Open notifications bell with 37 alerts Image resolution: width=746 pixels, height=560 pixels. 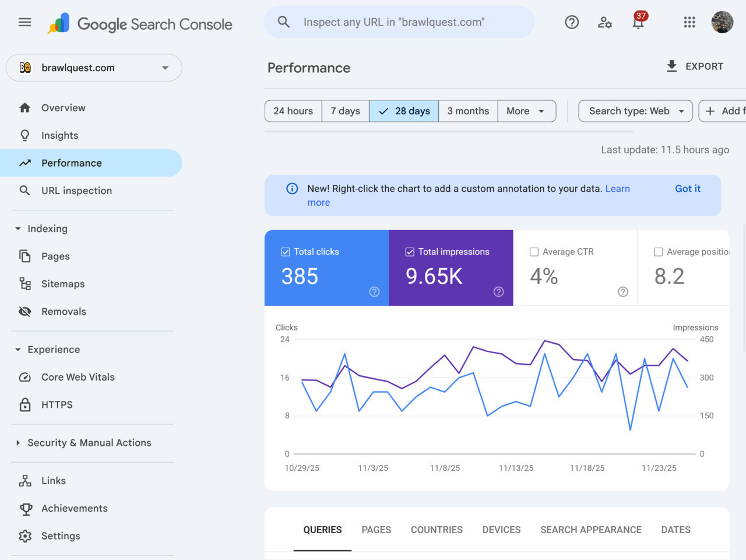[638, 22]
